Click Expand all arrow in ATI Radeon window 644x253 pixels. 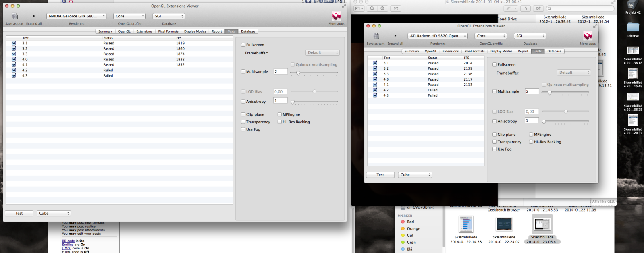[395, 36]
